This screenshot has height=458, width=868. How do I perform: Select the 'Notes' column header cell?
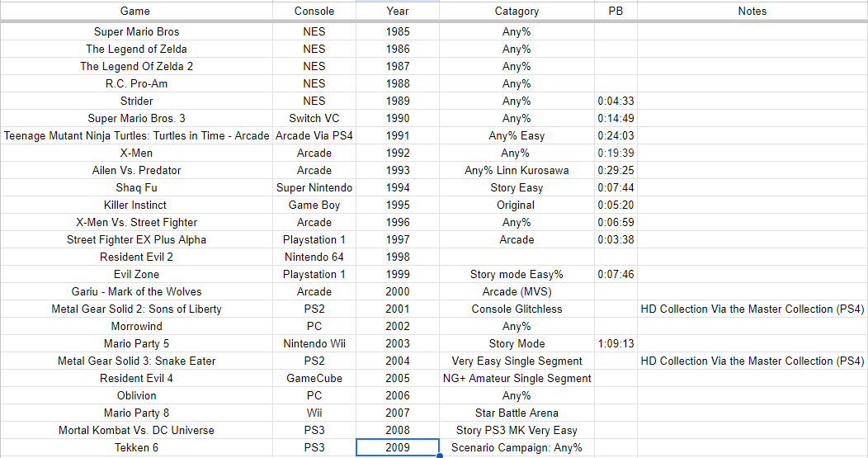tap(752, 11)
